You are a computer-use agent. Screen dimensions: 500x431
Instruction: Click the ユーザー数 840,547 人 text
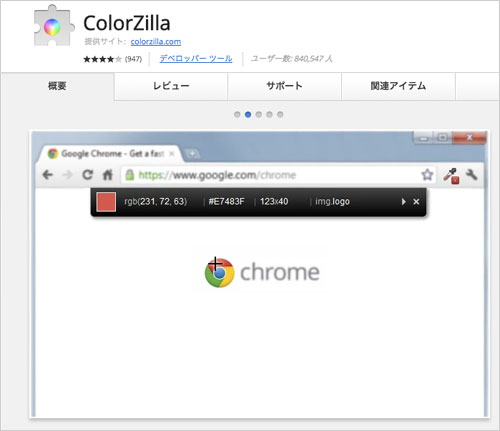(291, 59)
